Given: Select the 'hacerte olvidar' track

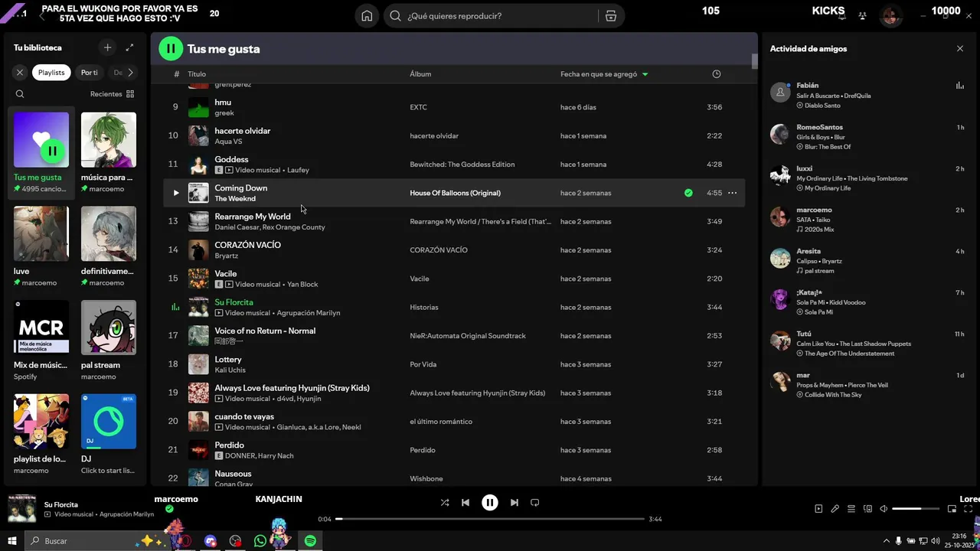Looking at the screenshot, I should point(455,135).
